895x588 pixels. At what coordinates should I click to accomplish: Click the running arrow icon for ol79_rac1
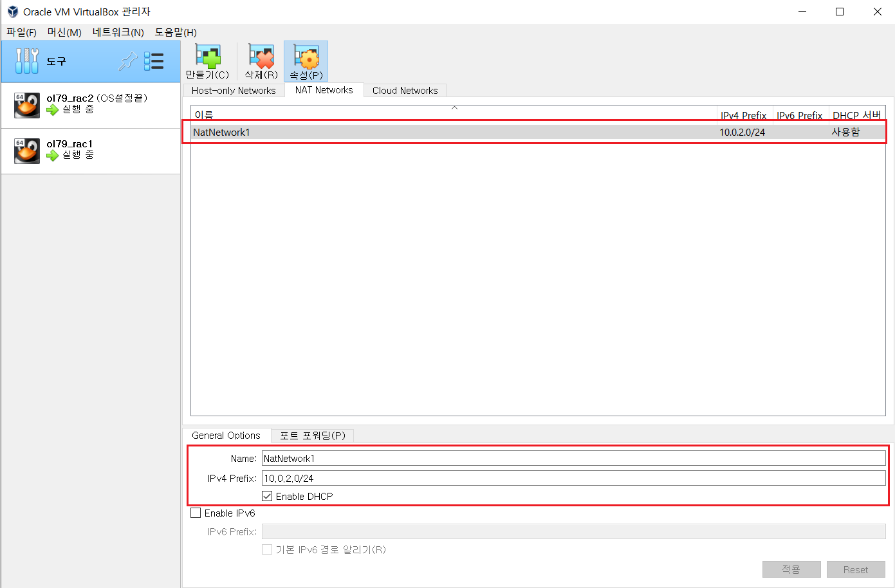point(52,156)
